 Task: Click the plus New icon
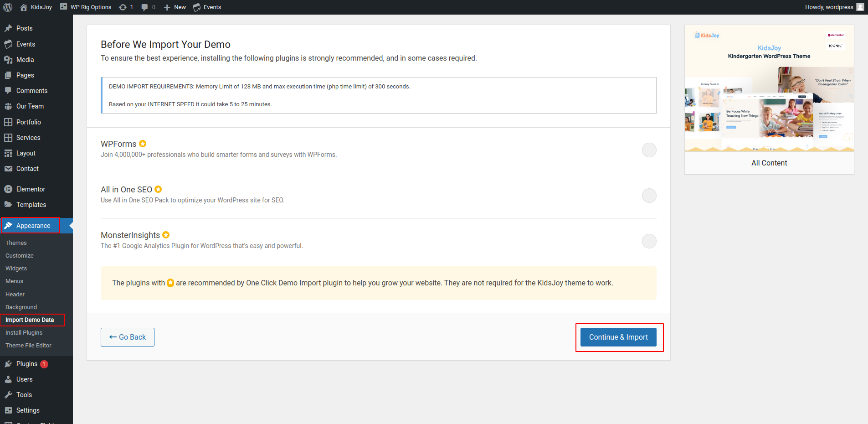pos(167,7)
